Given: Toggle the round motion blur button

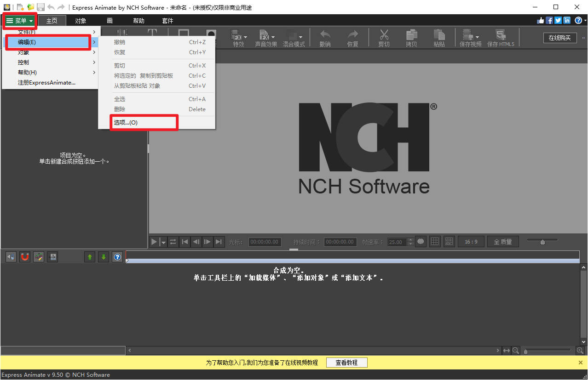Looking at the screenshot, I should click(421, 241).
